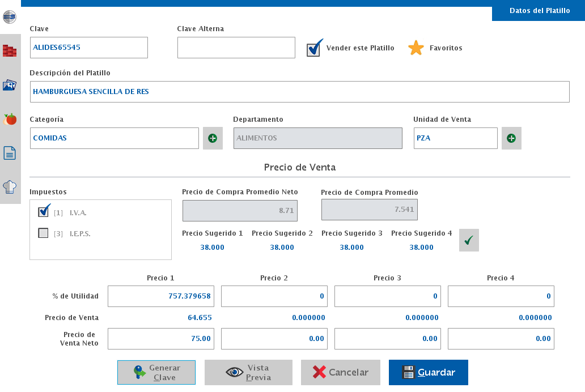Image resolution: width=585 pixels, height=392 pixels.
Task: Open the Categoría COMIDAS field
Action: 114,138
